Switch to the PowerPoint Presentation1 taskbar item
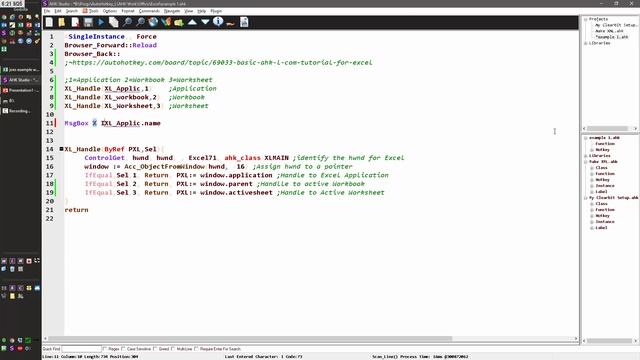This screenshot has width=640, height=360. pos(20,90)
